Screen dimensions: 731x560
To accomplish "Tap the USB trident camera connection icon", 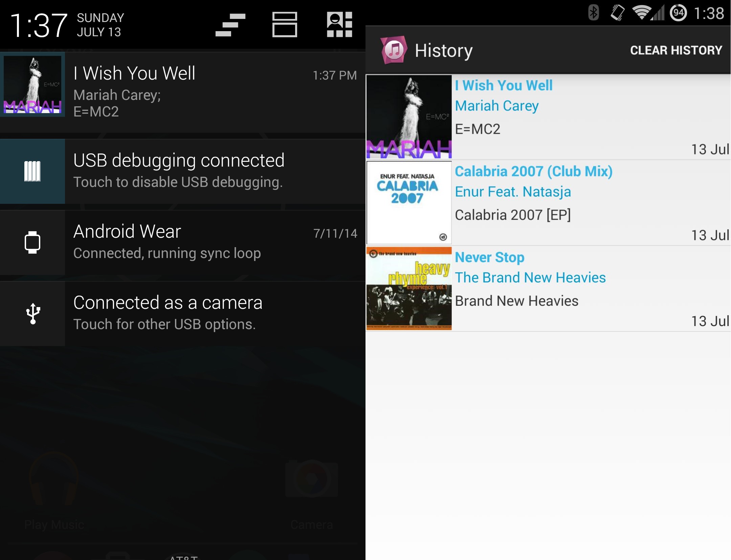I will click(32, 314).
